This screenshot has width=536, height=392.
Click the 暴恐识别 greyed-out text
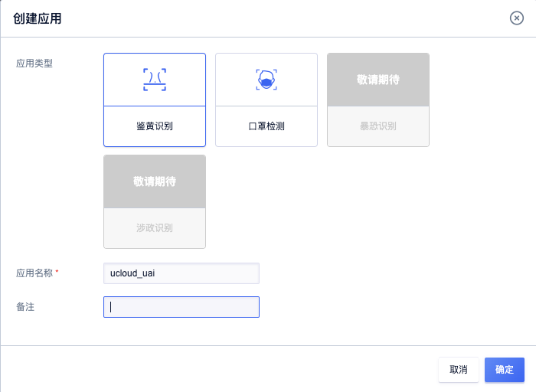pos(378,126)
